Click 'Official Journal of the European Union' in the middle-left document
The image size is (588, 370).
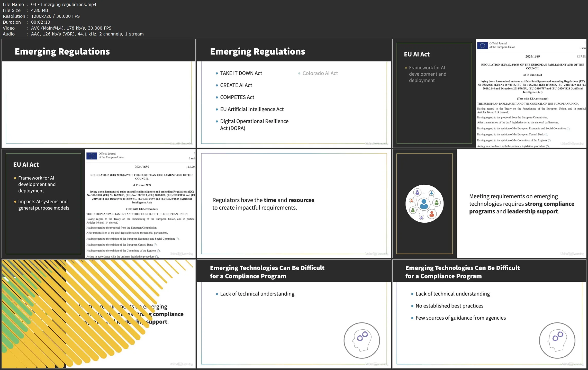tap(111, 156)
